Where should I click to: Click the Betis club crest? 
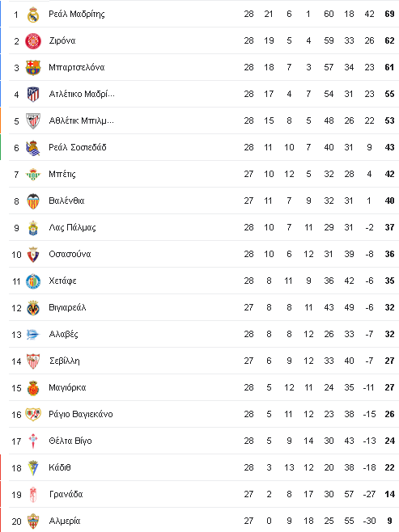click(33, 175)
